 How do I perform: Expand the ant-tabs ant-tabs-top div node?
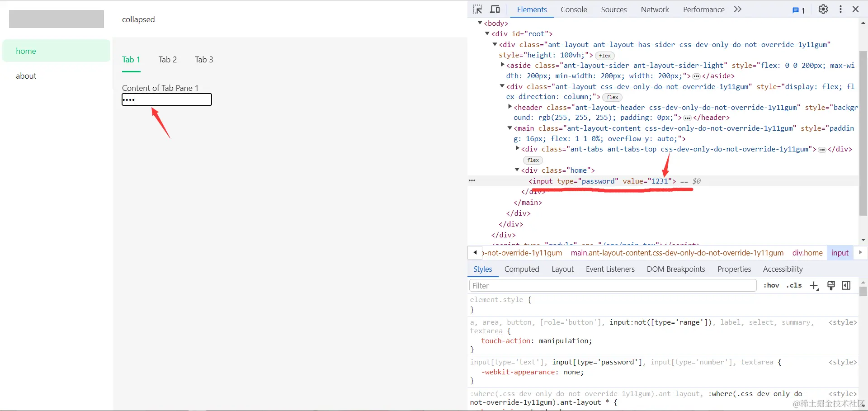click(x=517, y=149)
